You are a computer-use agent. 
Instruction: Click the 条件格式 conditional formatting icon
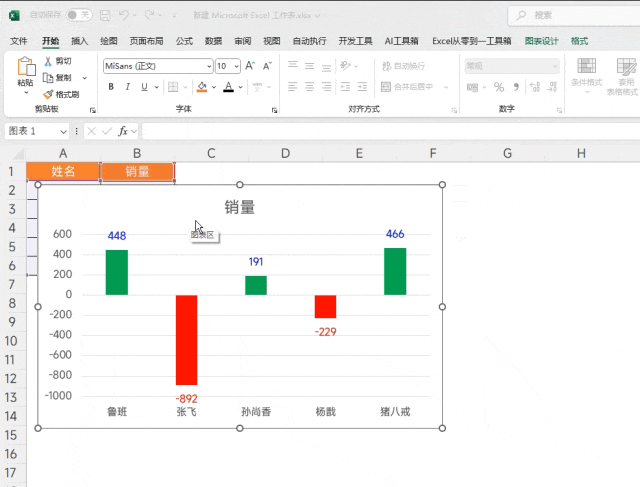click(x=587, y=66)
